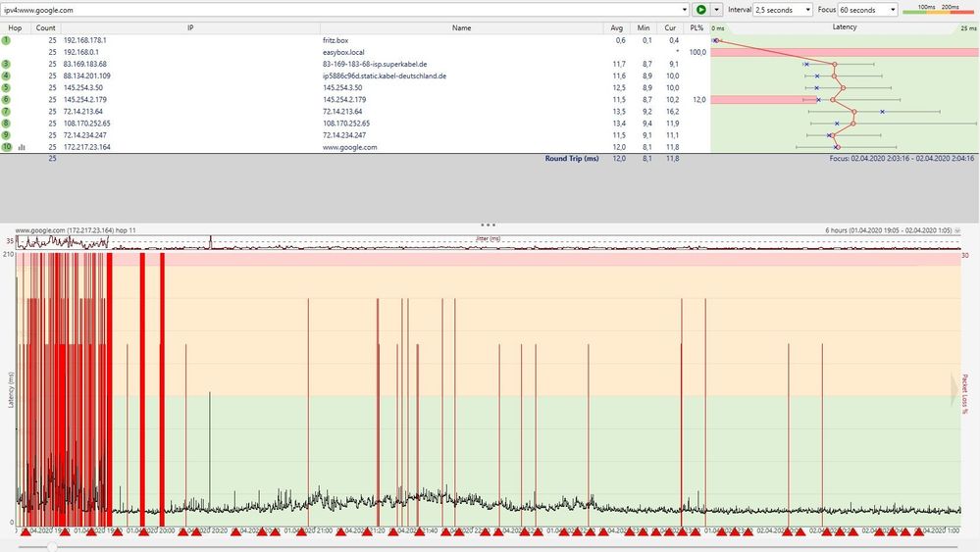Click the green hop 1 circle icon

coord(6,40)
